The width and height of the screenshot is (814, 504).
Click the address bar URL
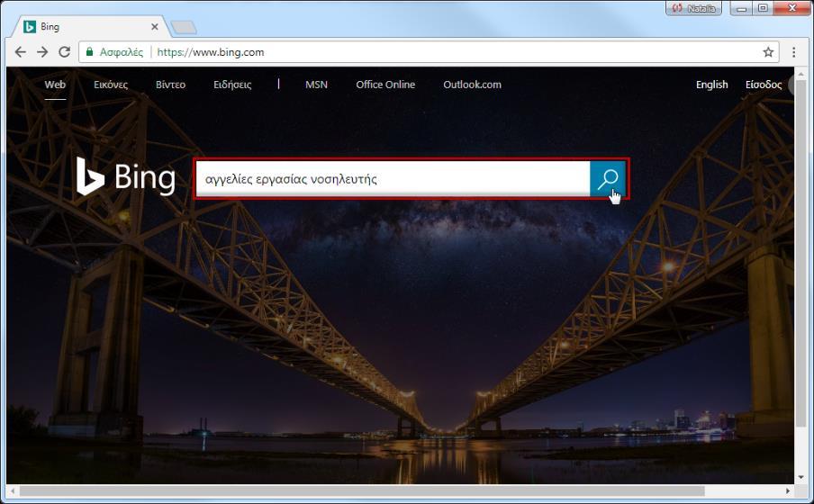210,52
